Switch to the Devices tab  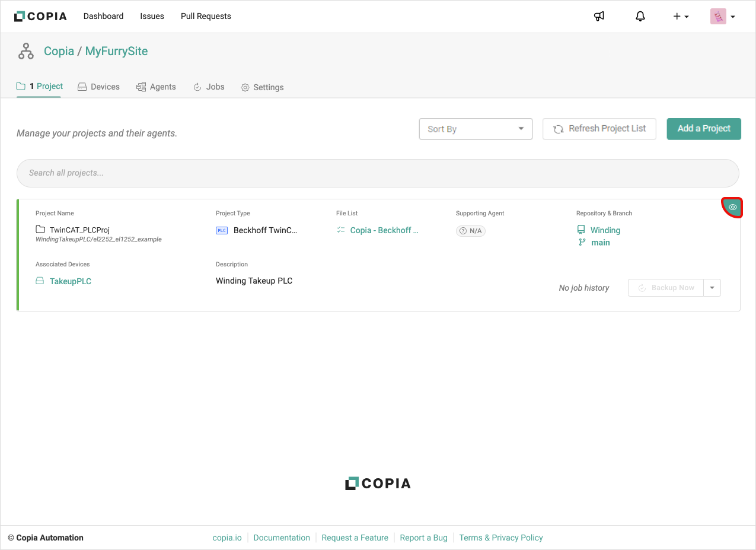tap(98, 87)
